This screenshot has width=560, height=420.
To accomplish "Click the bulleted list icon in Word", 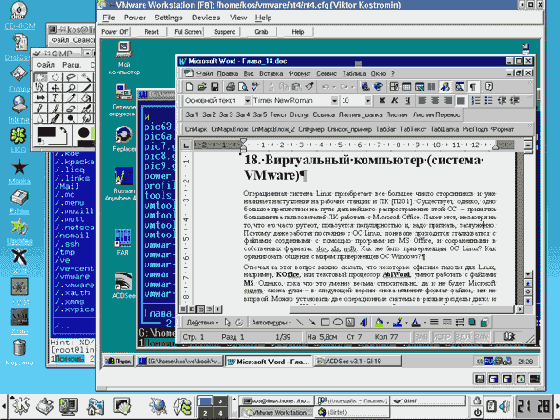I will (x=488, y=101).
